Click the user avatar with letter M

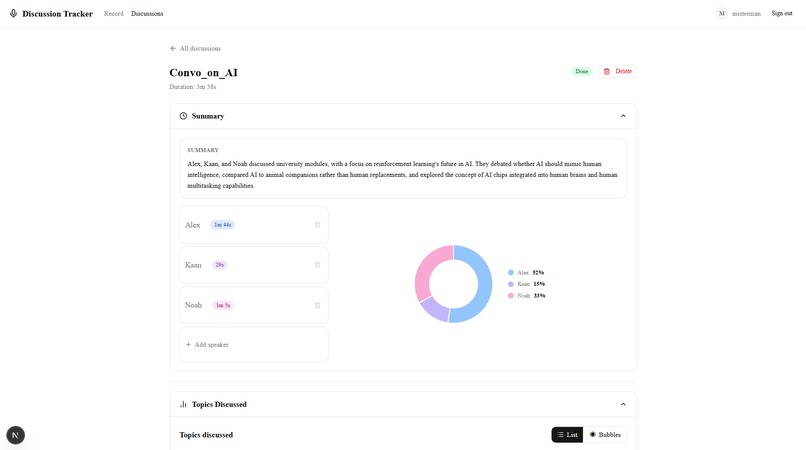722,14
